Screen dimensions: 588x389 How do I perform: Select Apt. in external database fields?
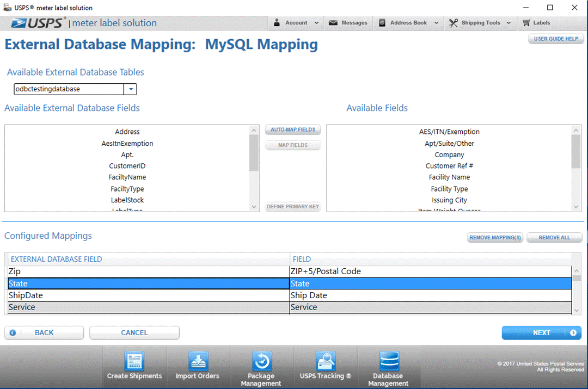tap(127, 155)
